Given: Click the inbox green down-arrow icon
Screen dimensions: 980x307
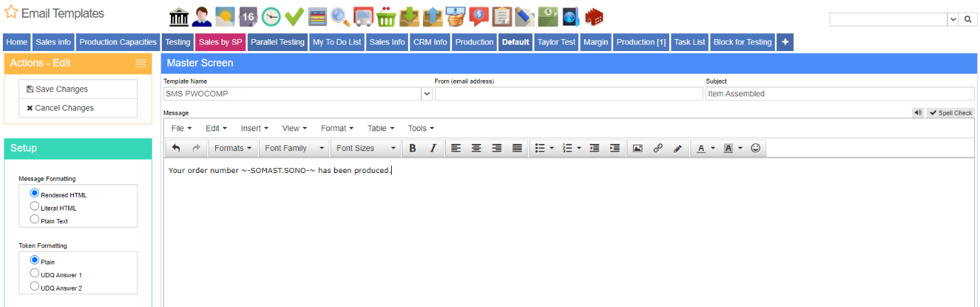Looking at the screenshot, I should [409, 16].
